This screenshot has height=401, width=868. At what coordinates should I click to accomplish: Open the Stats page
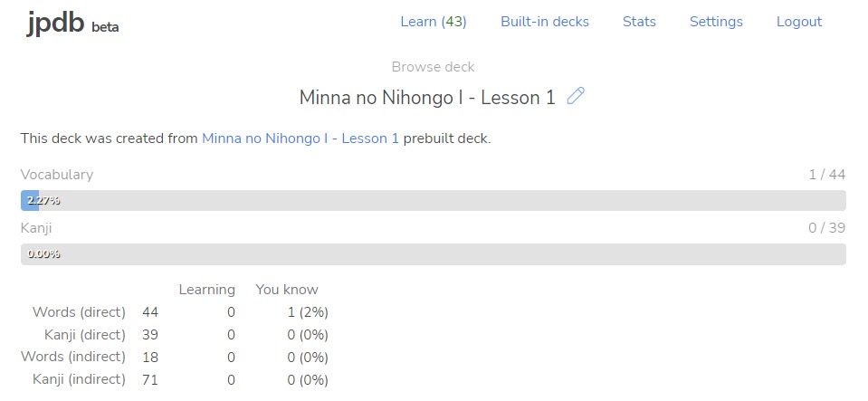click(639, 22)
